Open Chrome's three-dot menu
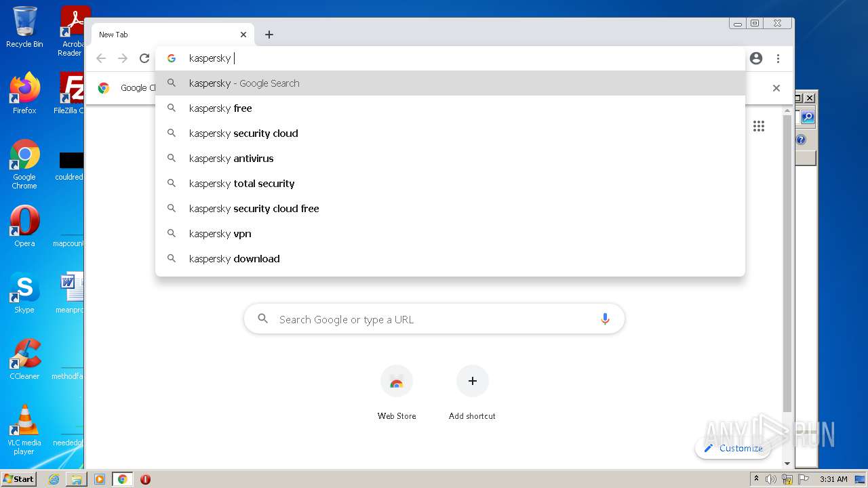Image resolution: width=868 pixels, height=488 pixels. coord(778,58)
